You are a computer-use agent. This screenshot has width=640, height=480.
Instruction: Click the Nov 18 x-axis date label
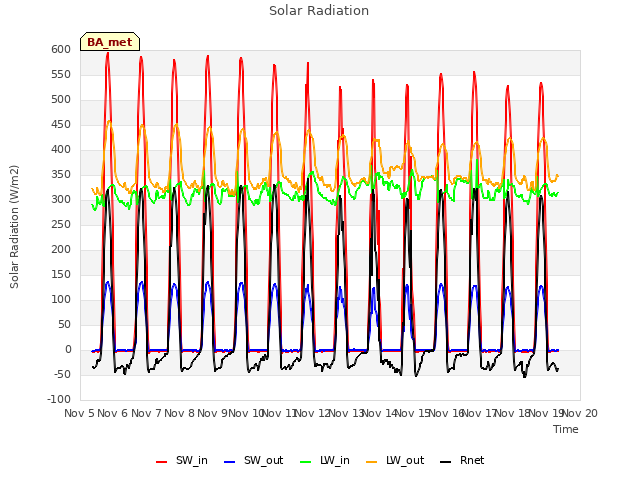coord(513,413)
